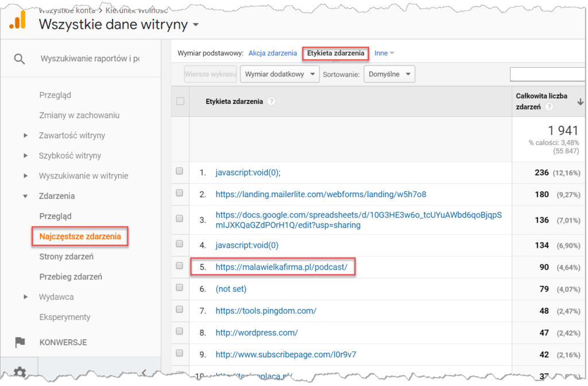Select checkbox for malawielkafirma.pl/podcast row

180,266
